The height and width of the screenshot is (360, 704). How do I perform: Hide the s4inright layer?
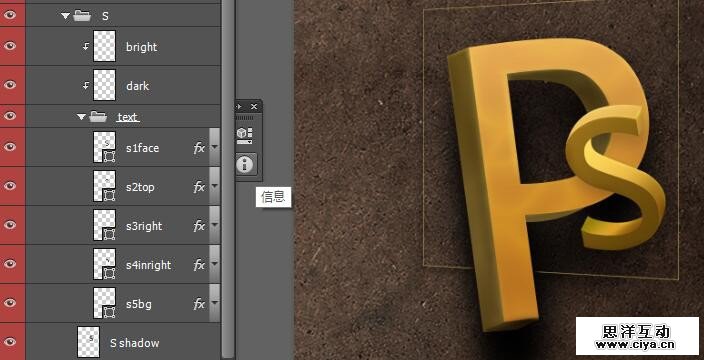pos(9,264)
